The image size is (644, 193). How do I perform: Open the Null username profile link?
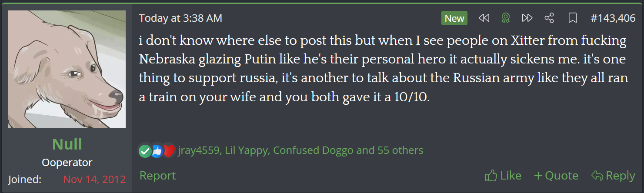coord(67,144)
